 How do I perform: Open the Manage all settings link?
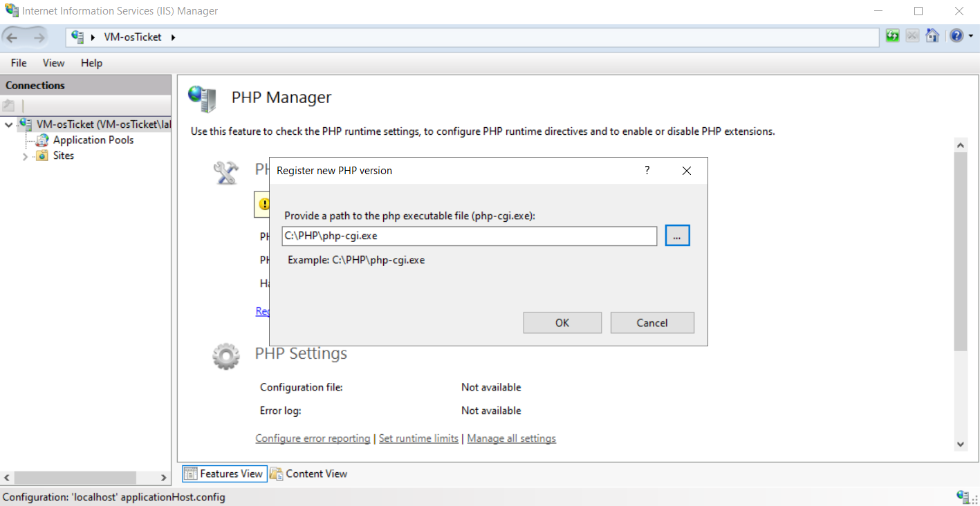point(512,438)
